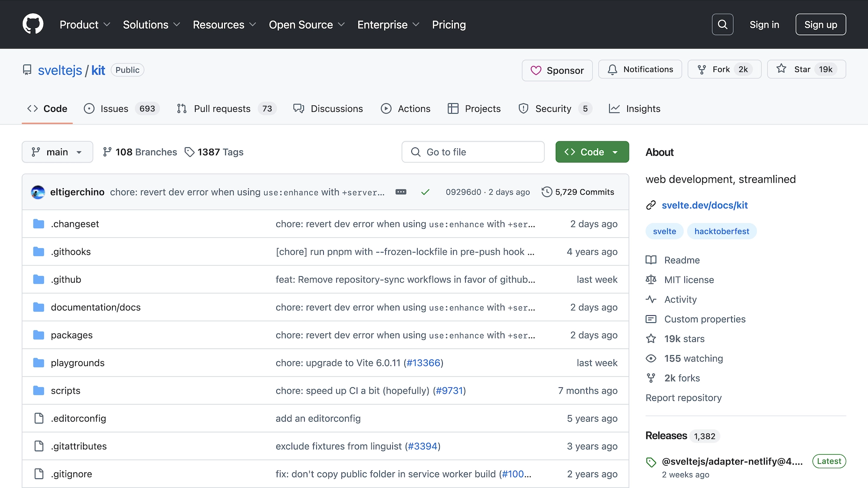Expand the commit message ellipsis
The height and width of the screenshot is (488, 868).
[x=401, y=192]
